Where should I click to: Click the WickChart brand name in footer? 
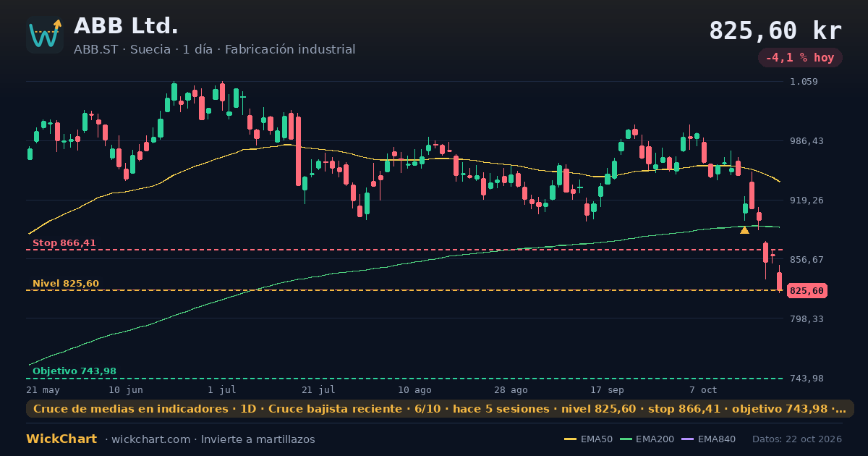click(61, 439)
